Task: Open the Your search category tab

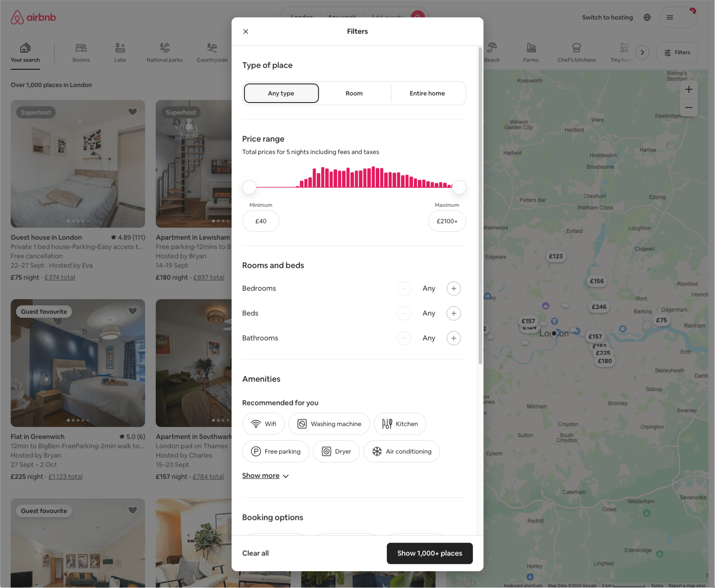Action: [x=25, y=53]
